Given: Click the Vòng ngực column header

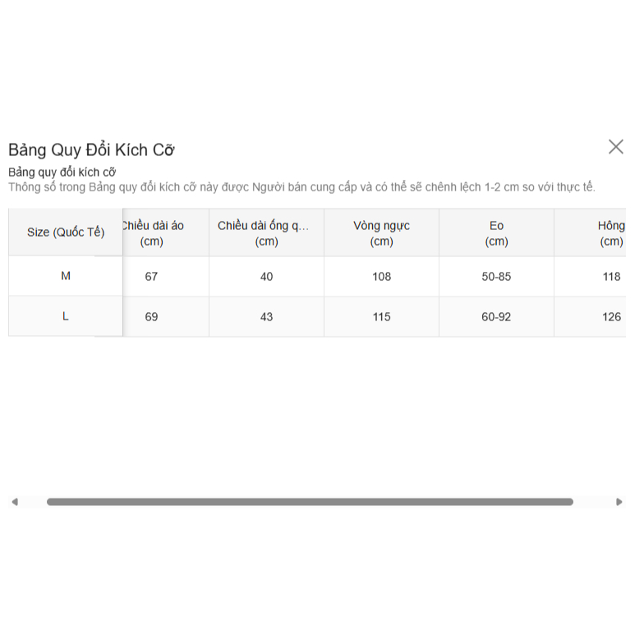Looking at the screenshot, I should 381,232.
